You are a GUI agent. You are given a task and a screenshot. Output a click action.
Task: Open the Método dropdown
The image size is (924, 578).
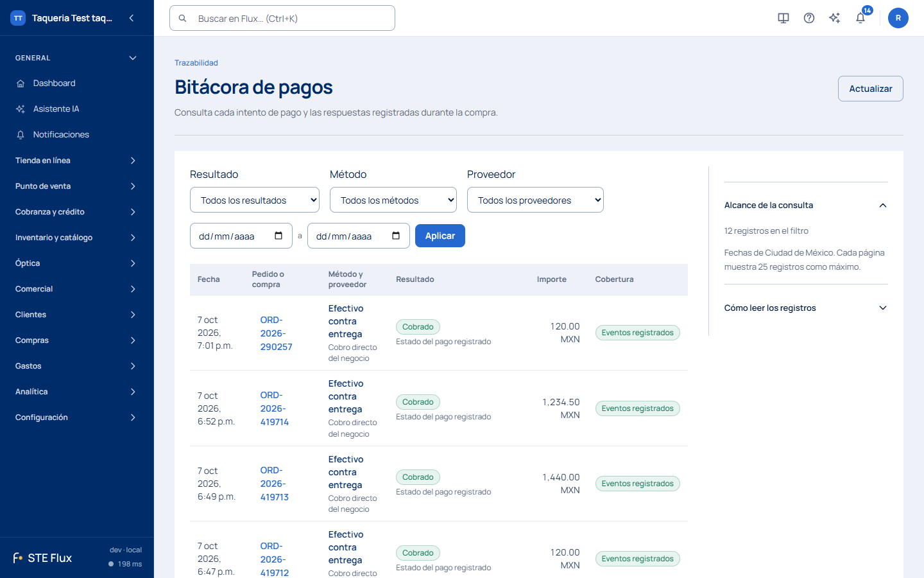coord(393,200)
